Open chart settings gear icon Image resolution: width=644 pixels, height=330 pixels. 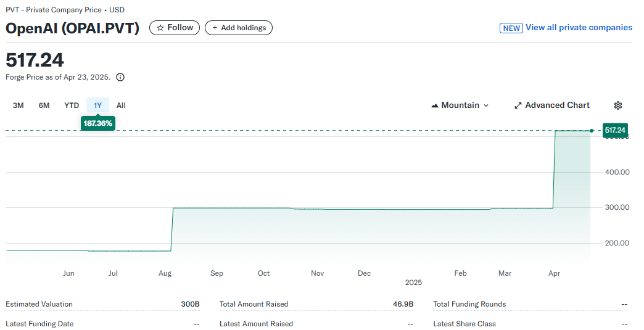pyautogui.click(x=618, y=105)
